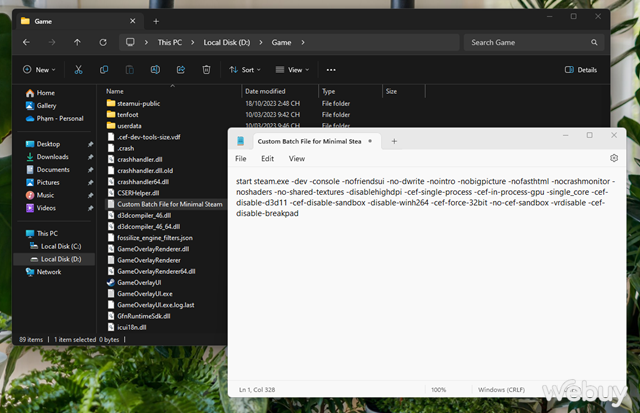Image resolution: width=640 pixels, height=413 pixels.
Task: Click the Copy icon in toolbar
Action: click(x=104, y=70)
